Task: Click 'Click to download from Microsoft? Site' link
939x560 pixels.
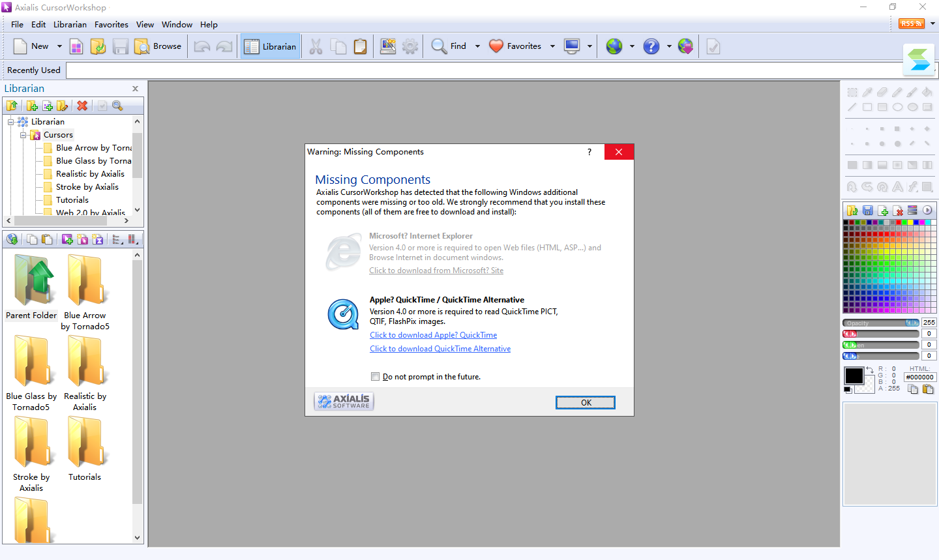Action: [x=436, y=271]
